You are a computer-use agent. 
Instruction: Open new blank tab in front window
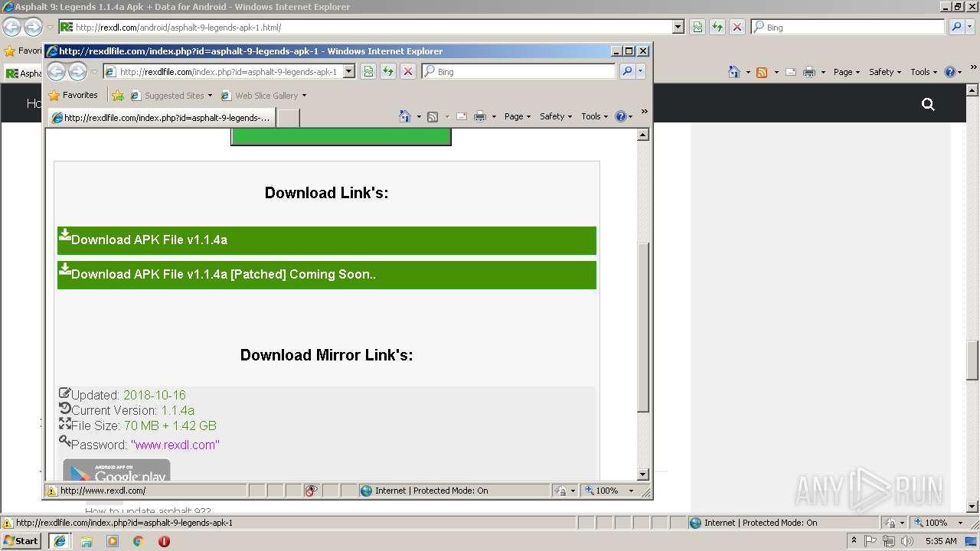tap(288, 118)
